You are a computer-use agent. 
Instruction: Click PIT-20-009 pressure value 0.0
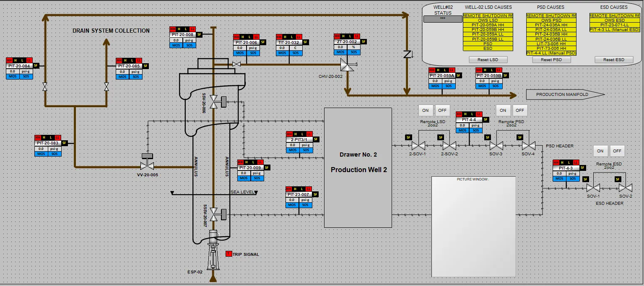pos(244,173)
